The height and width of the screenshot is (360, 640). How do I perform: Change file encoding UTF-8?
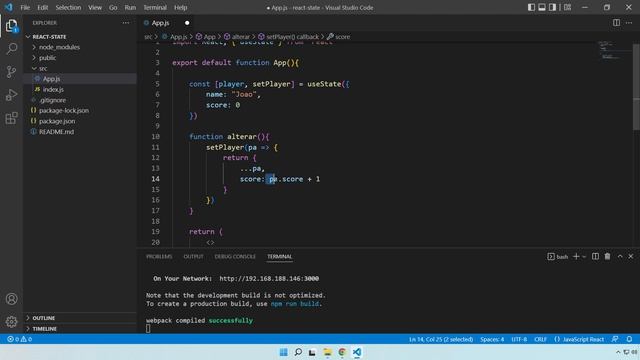519,339
